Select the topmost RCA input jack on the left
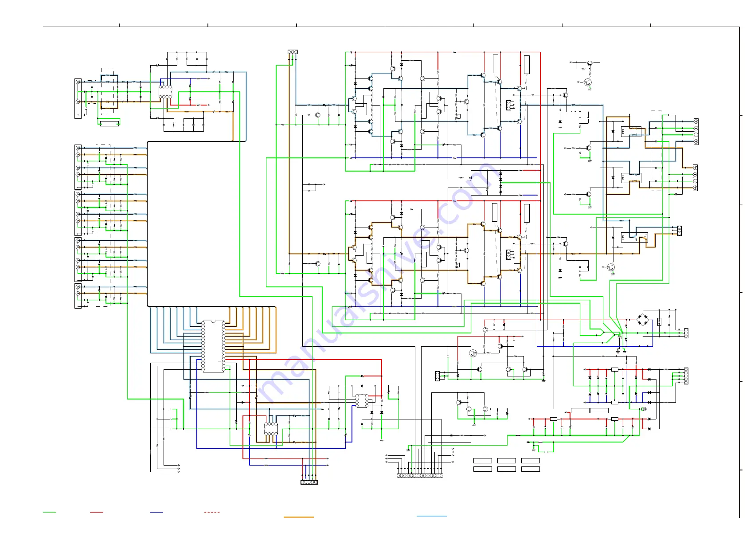 point(78,82)
